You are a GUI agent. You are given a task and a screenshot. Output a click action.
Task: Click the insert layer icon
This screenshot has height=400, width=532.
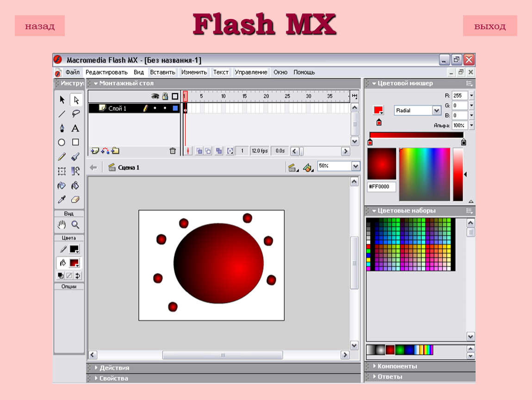pos(95,151)
